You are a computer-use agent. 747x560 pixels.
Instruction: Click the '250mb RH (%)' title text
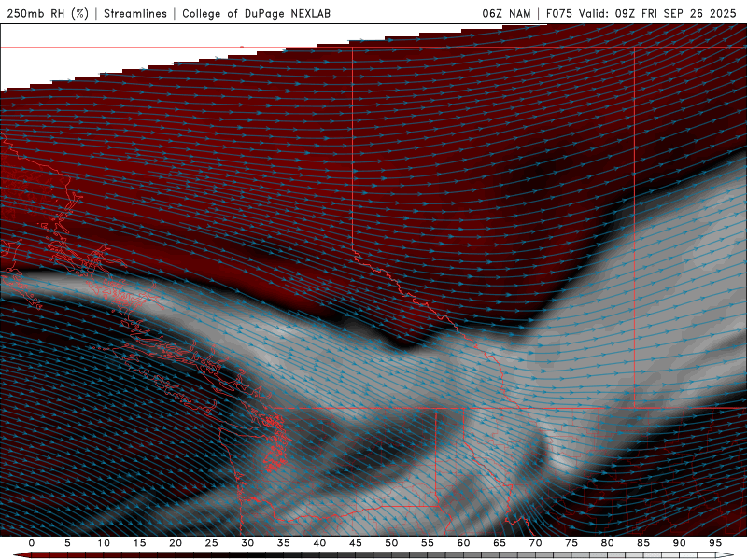tap(48, 13)
